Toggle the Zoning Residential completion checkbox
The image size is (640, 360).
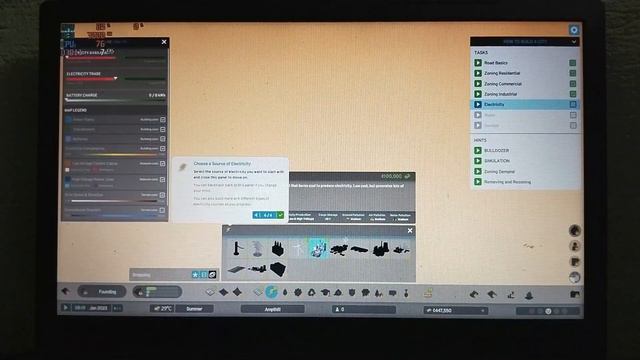tap(573, 73)
